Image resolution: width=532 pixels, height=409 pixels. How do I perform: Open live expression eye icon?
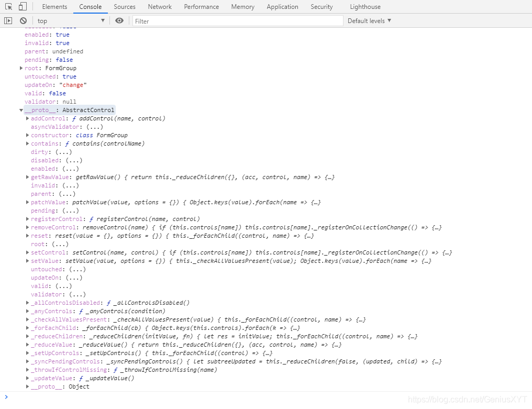click(x=119, y=21)
